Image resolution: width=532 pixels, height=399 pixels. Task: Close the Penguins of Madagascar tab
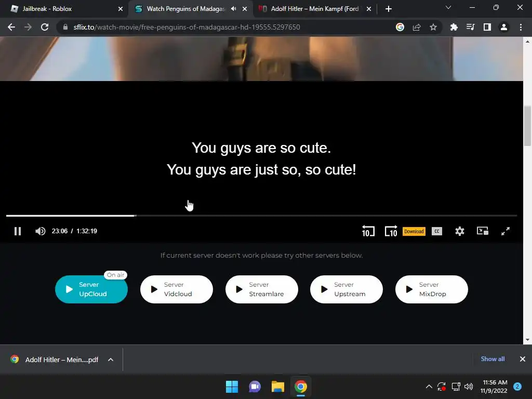[x=245, y=9]
